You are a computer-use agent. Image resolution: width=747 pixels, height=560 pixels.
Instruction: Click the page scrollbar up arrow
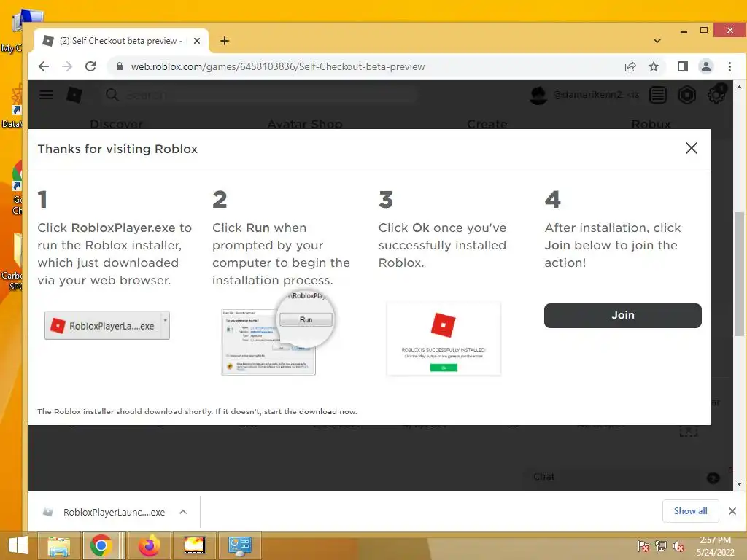739,87
